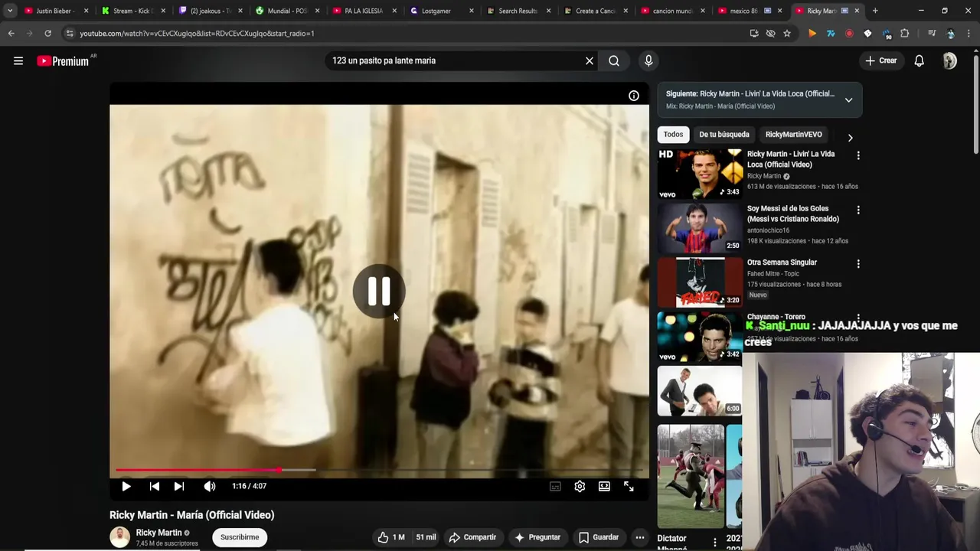
Task: Seek on the red video progress bar
Action: [x=379, y=470]
